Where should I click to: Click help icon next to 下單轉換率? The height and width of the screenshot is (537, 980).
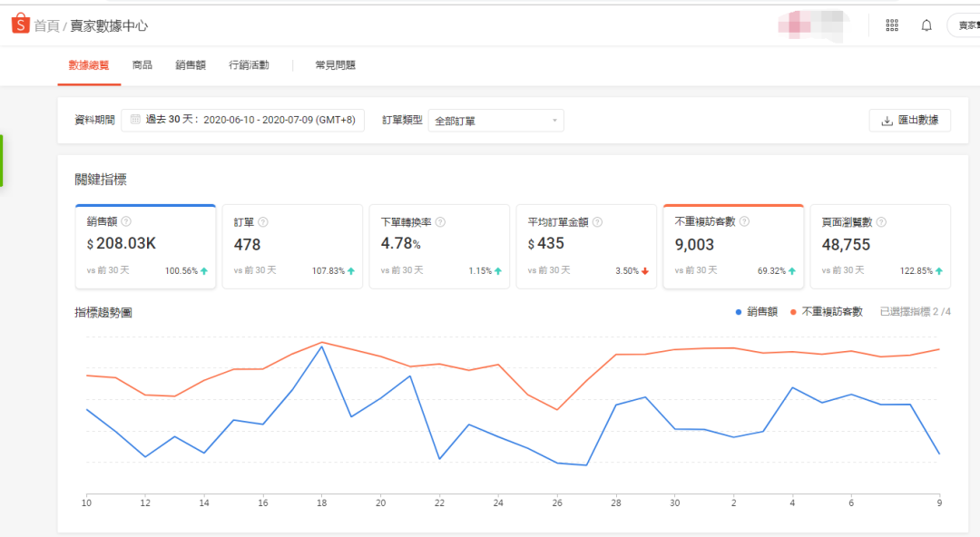(x=440, y=222)
